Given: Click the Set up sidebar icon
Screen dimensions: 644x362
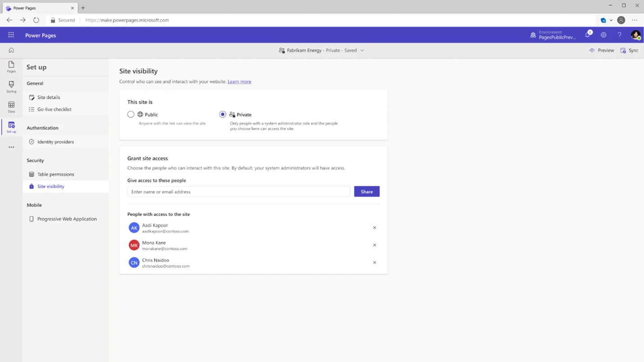Looking at the screenshot, I should click(11, 127).
